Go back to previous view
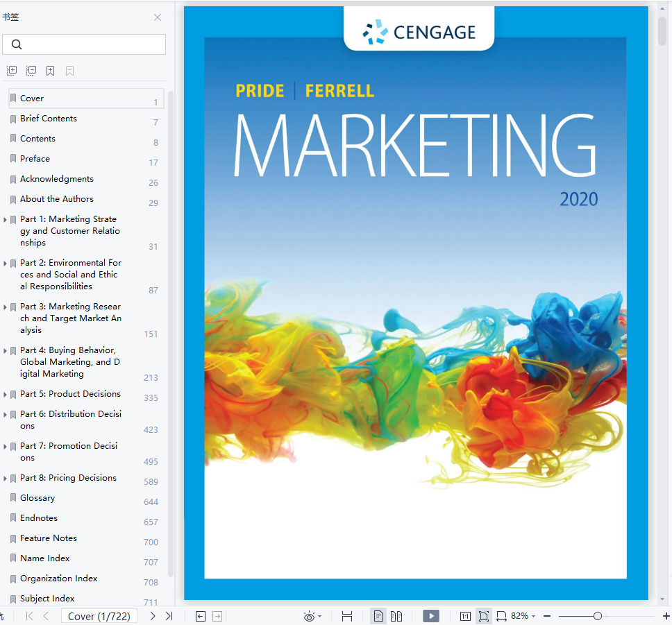 coord(201,617)
